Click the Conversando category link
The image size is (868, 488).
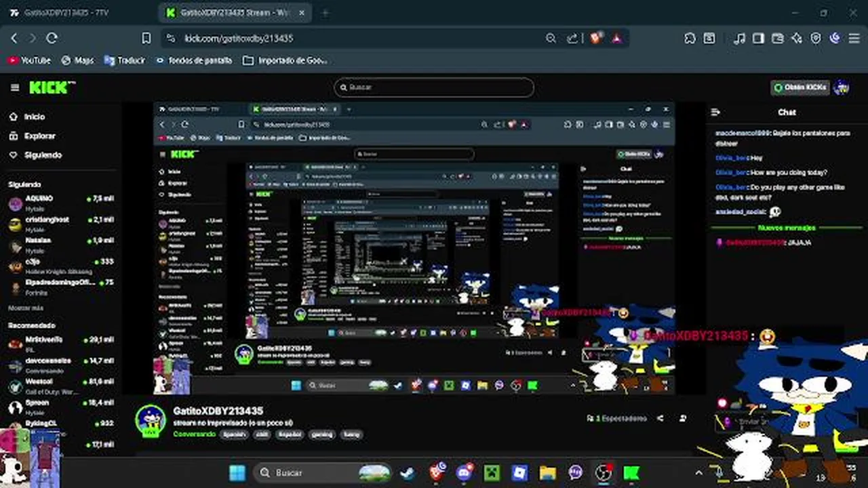[194, 434]
